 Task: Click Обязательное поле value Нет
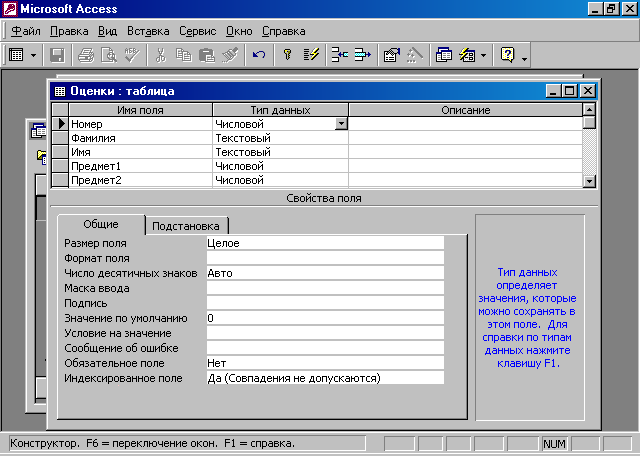(x=325, y=363)
